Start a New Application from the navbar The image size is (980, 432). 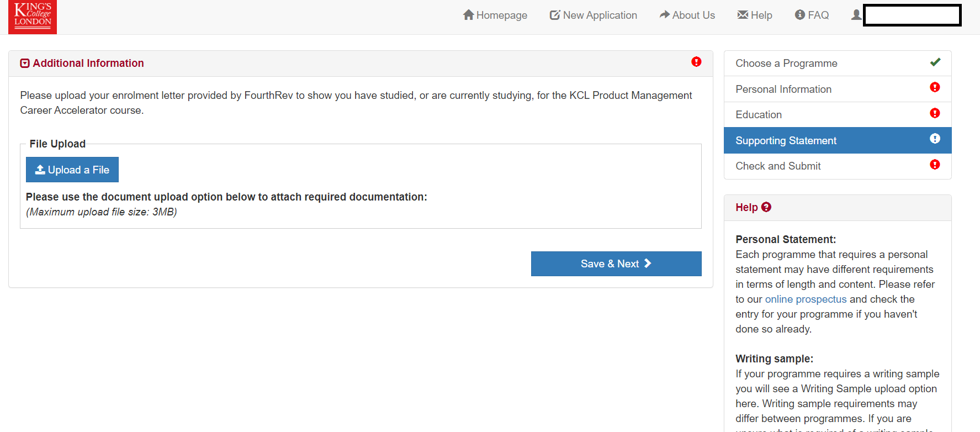[x=593, y=15]
